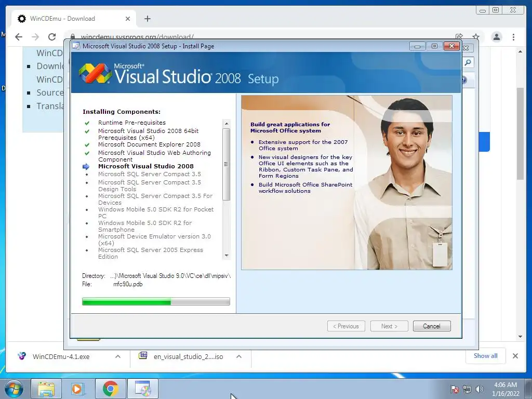This screenshot has width=532, height=399.
Task: Click the disabled Previous button
Action: (346, 326)
